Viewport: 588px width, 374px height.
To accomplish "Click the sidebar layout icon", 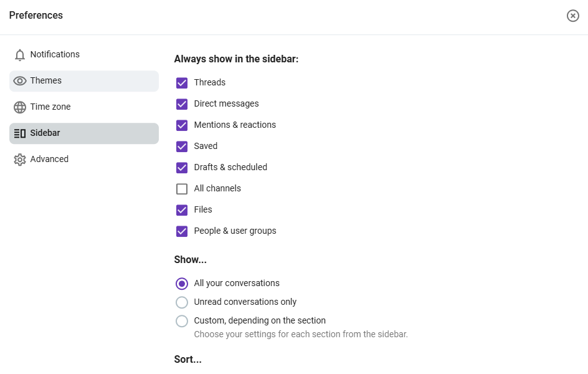I will coord(20,133).
